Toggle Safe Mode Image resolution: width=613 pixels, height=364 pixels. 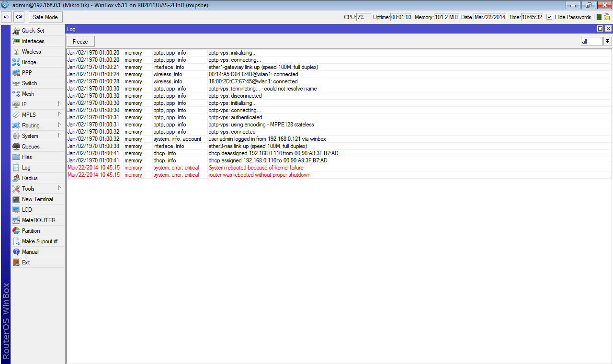click(45, 17)
